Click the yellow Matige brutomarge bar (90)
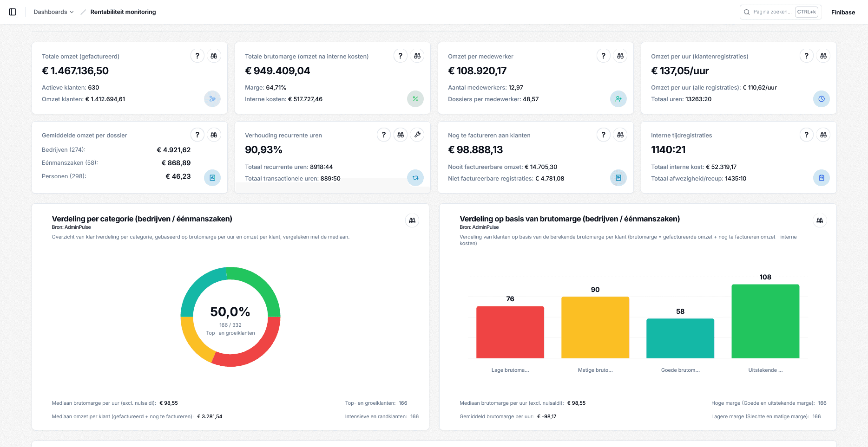The image size is (868, 447). [595, 328]
